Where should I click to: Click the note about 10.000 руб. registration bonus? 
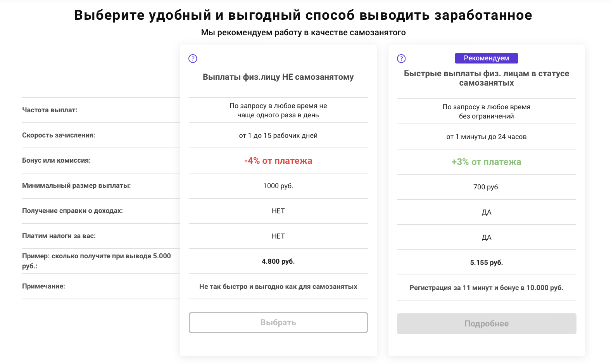coord(486,288)
